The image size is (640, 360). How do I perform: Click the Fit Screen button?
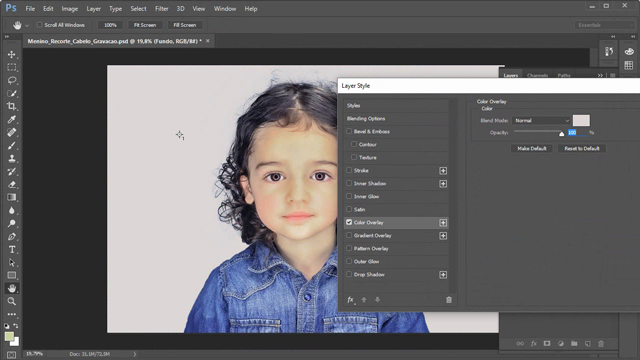pos(145,25)
